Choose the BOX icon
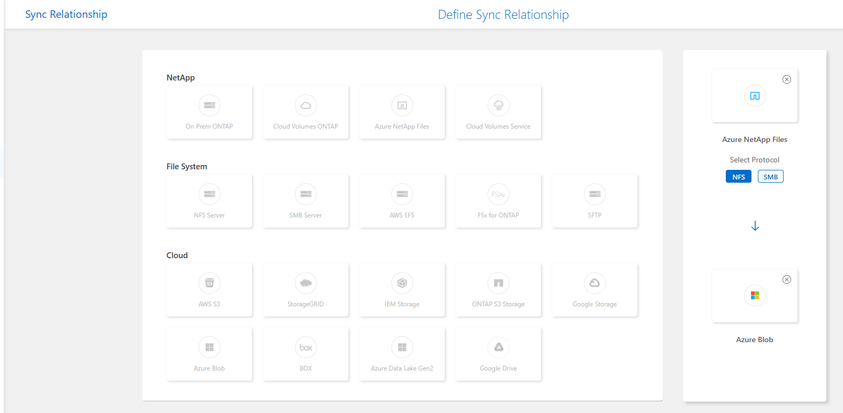This screenshot has width=843, height=413. (x=306, y=347)
